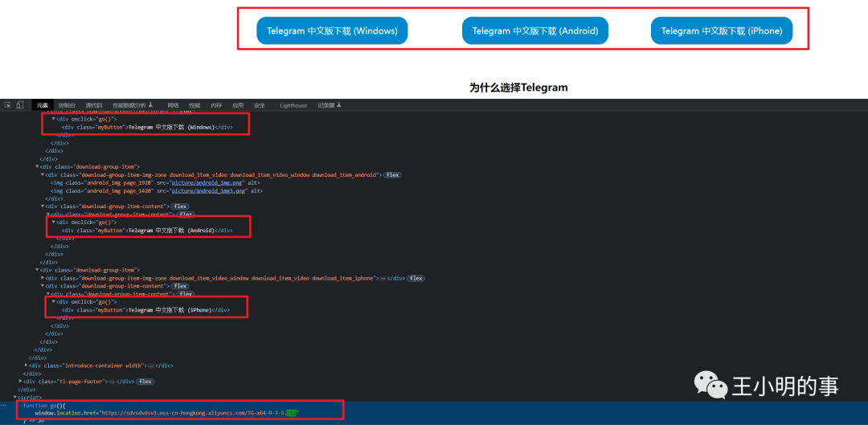This screenshot has width=868, height=425.
Task: Open the 元素 tab
Action: pos(43,105)
